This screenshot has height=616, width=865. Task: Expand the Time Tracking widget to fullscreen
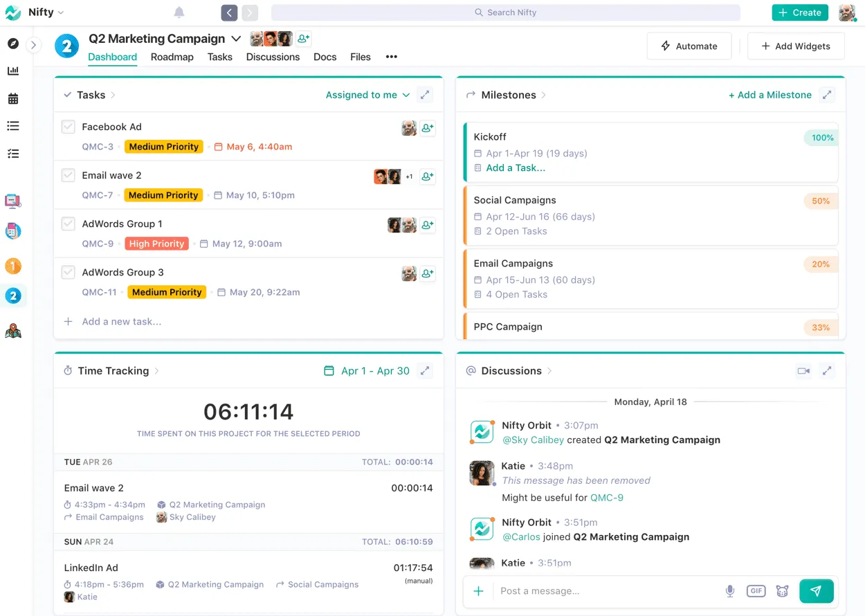[424, 370]
